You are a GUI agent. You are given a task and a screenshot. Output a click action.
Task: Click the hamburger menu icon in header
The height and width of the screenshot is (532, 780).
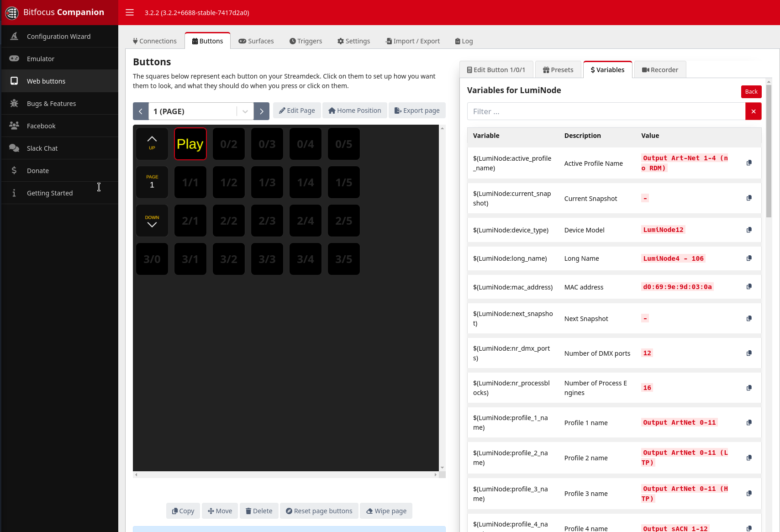click(130, 12)
